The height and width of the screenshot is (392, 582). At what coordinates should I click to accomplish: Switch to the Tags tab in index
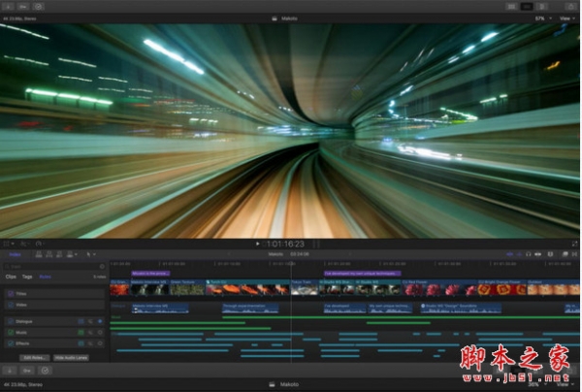coord(27,277)
